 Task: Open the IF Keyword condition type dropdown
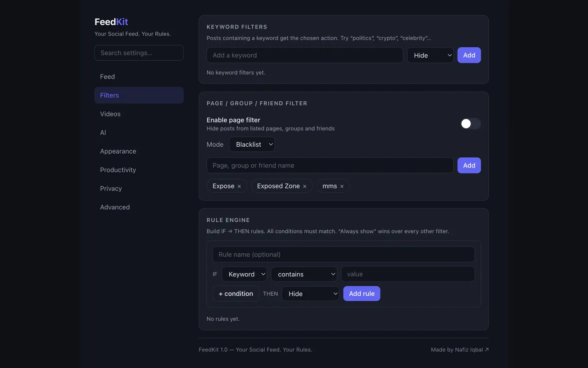click(x=244, y=274)
